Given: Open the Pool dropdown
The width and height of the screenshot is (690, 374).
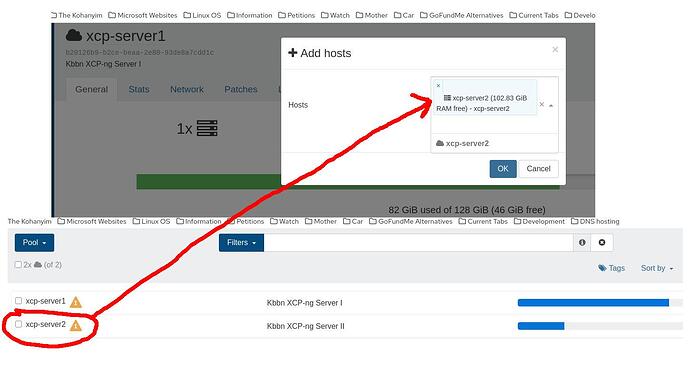Looking at the screenshot, I should click(34, 242).
